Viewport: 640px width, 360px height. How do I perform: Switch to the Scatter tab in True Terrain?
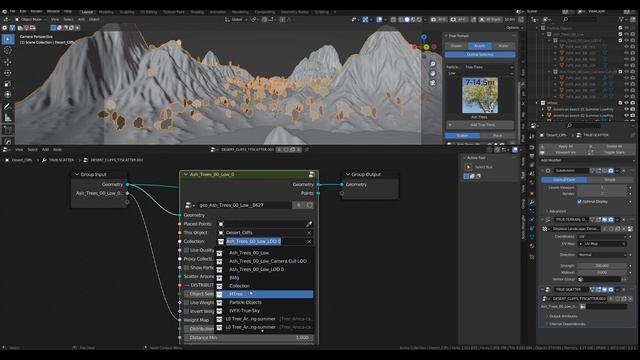pos(462,136)
